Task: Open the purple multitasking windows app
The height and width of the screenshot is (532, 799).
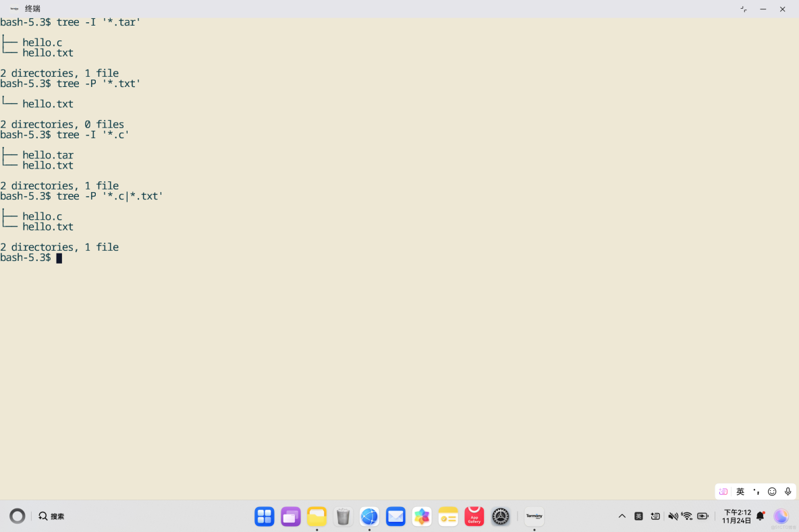Action: tap(290, 516)
